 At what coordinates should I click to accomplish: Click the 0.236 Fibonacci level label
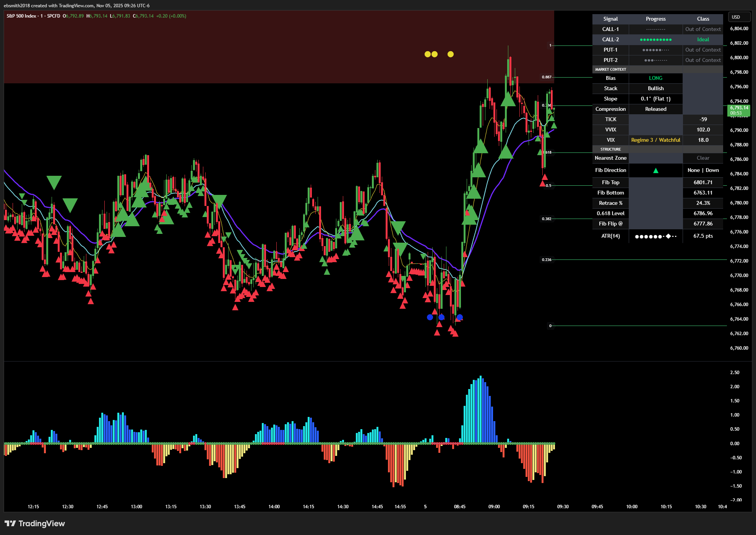click(x=547, y=260)
